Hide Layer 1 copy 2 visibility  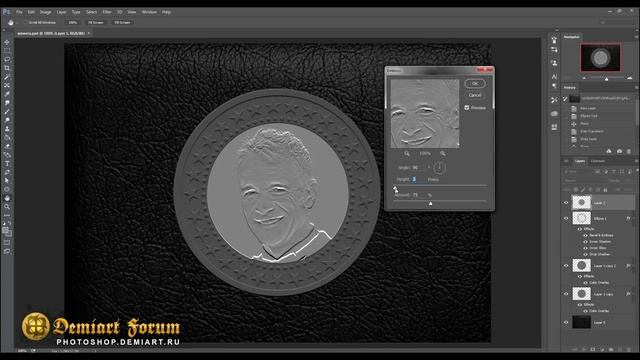tap(566, 266)
